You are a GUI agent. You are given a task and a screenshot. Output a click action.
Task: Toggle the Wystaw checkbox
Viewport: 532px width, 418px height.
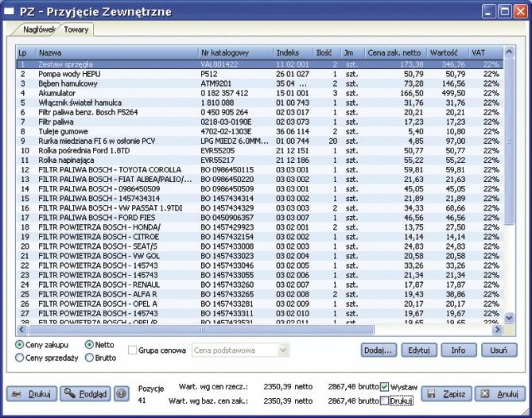pos(384,387)
